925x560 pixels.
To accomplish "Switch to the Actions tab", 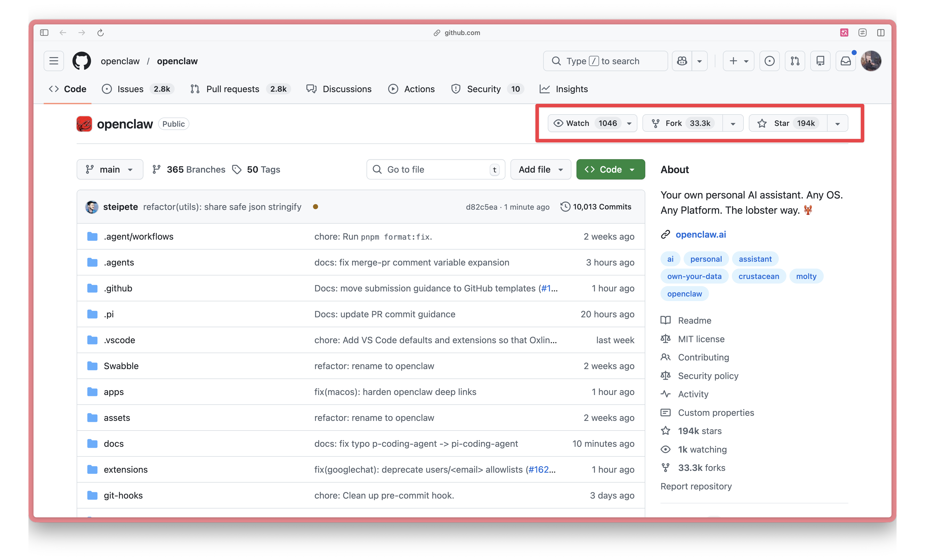I will pyautogui.click(x=411, y=89).
